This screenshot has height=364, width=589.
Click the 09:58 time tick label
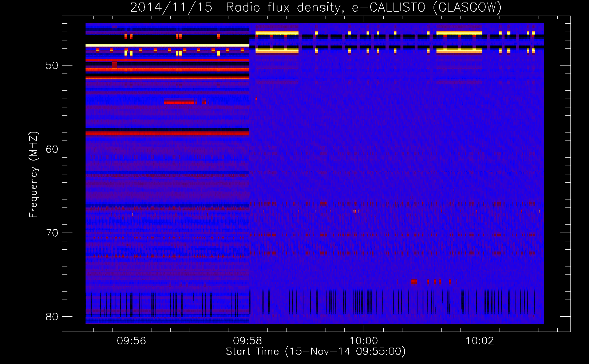pos(248,341)
